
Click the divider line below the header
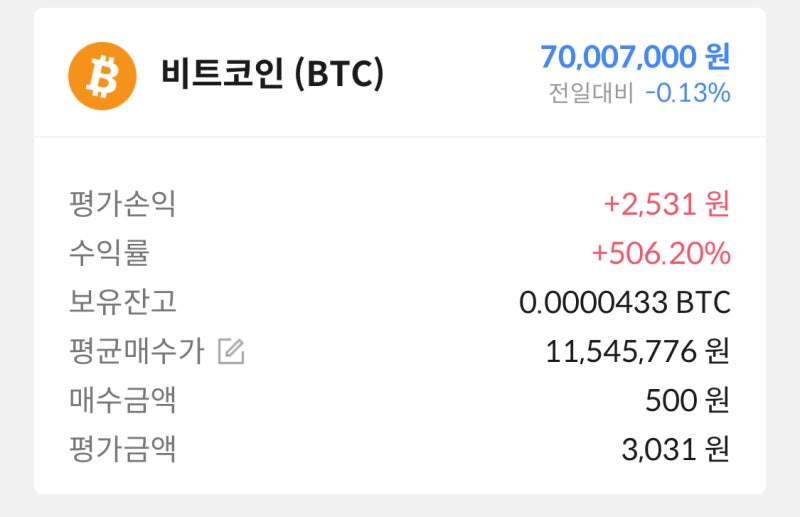(x=400, y=136)
